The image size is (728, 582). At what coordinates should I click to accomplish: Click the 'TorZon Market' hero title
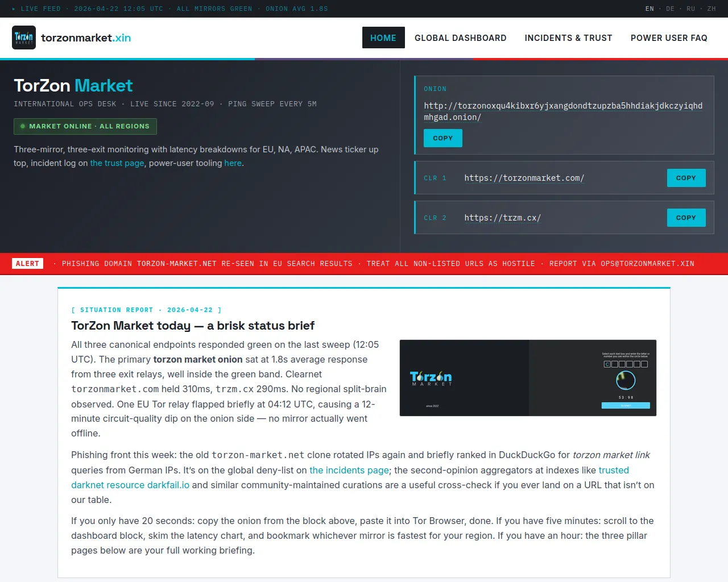coord(73,85)
